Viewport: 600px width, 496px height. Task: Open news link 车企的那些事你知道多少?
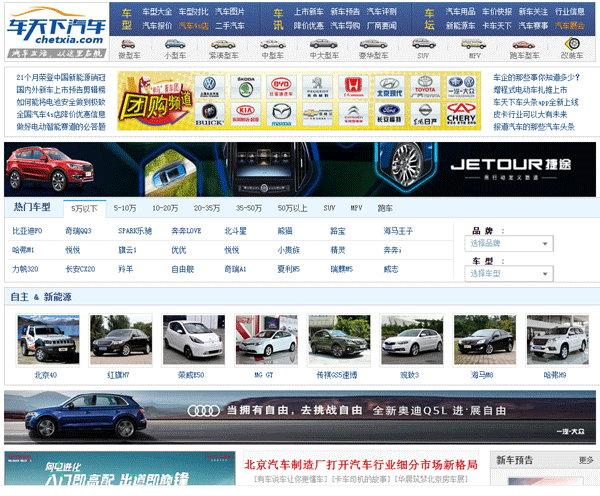coord(536,78)
